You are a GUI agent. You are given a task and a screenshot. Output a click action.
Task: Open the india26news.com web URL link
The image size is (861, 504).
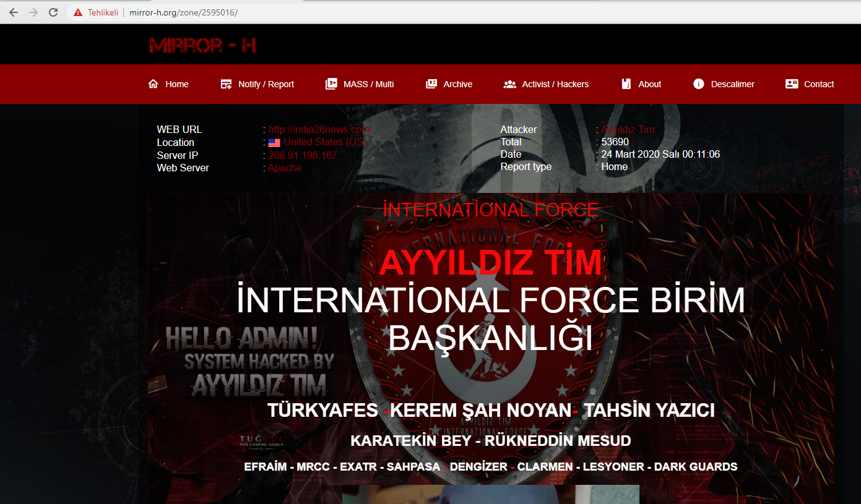321,130
